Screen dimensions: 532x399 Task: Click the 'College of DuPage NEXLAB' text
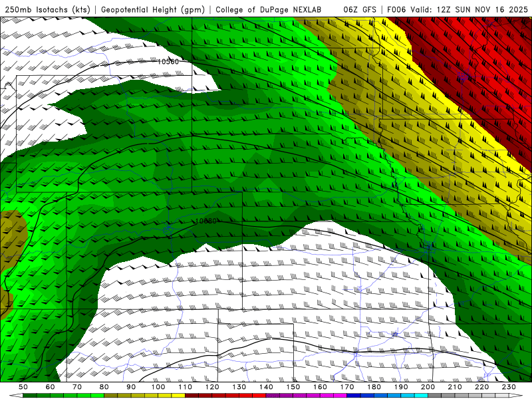point(269,9)
